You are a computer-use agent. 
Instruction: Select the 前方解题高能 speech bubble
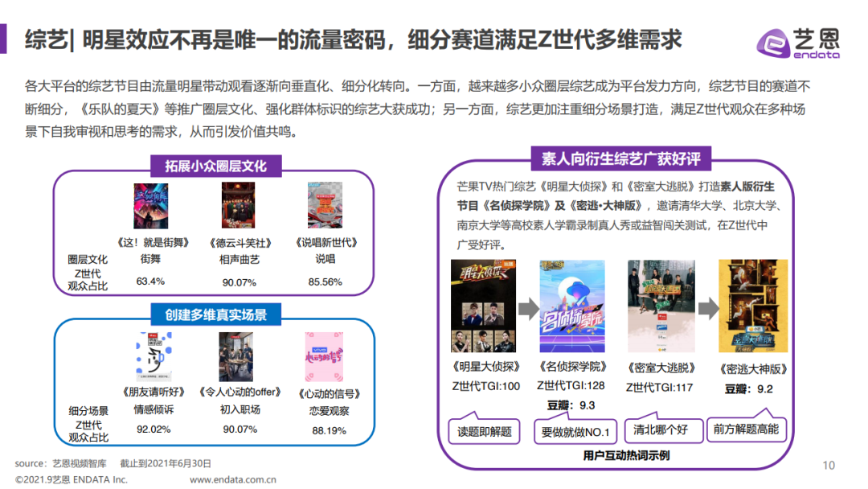click(x=746, y=429)
